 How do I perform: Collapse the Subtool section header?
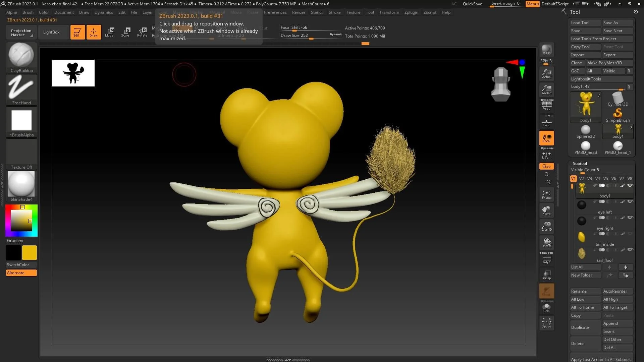pyautogui.click(x=580, y=163)
